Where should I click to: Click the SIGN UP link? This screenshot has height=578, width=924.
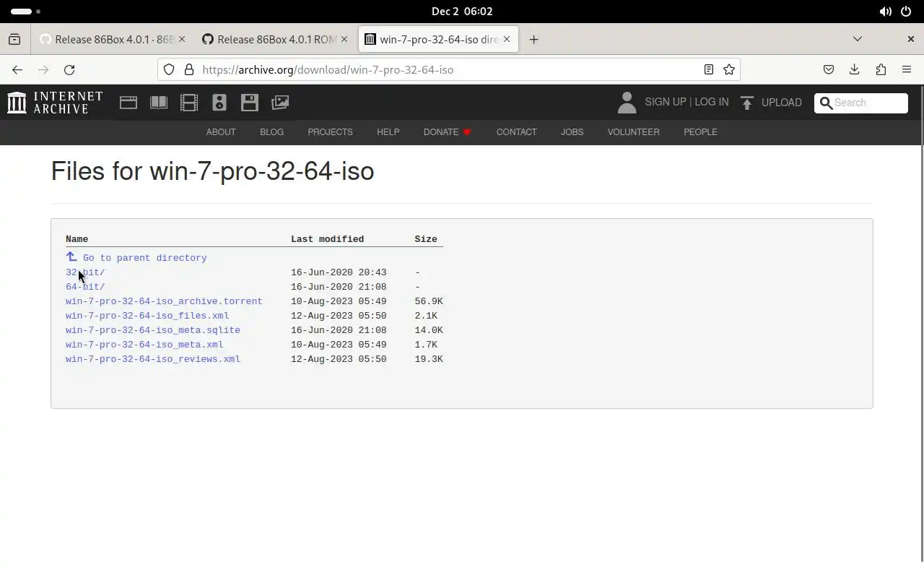click(x=665, y=102)
